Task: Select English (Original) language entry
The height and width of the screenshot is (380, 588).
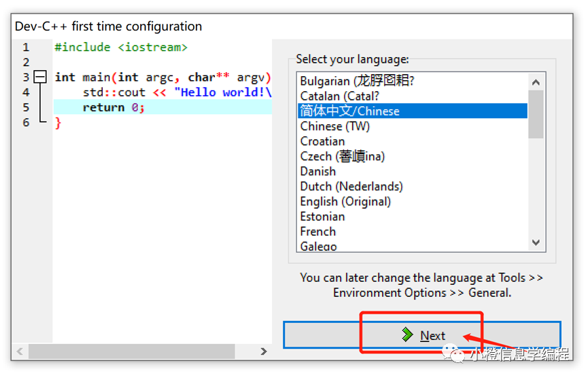Action: 413,201
